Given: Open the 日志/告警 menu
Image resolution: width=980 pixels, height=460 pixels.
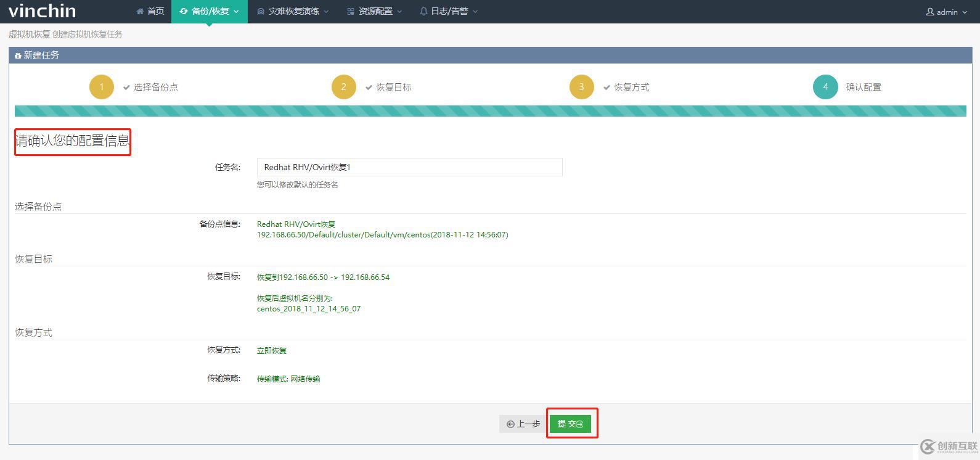Looking at the screenshot, I should 448,11.
